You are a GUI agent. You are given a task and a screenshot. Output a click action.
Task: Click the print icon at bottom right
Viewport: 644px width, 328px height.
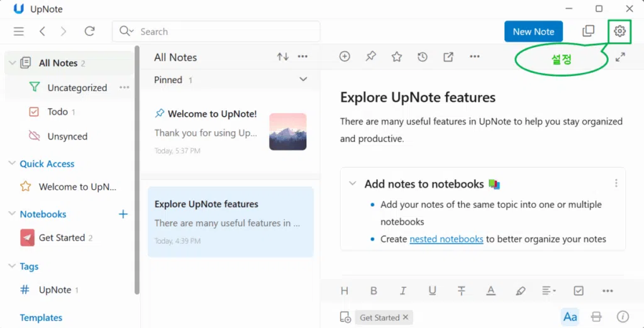(x=596, y=317)
